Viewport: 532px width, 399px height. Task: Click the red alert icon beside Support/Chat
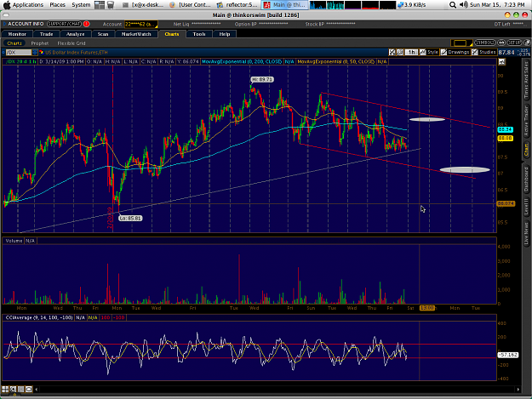pyautogui.click(x=86, y=24)
